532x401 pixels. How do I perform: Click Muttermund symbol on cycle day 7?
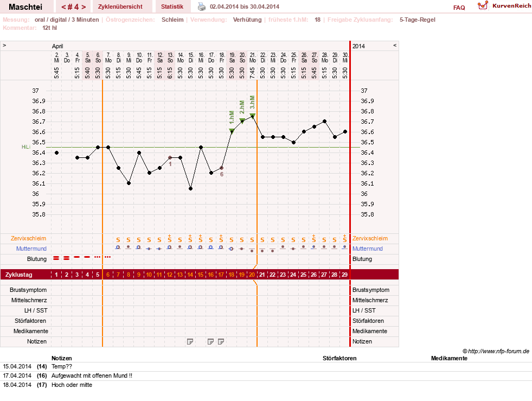tap(118, 247)
